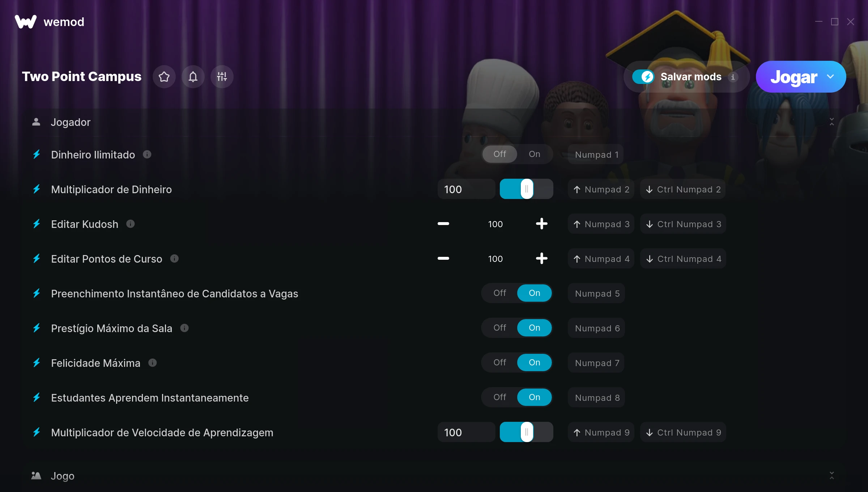
Task: Click the wemod logo icon
Action: [x=26, y=22]
